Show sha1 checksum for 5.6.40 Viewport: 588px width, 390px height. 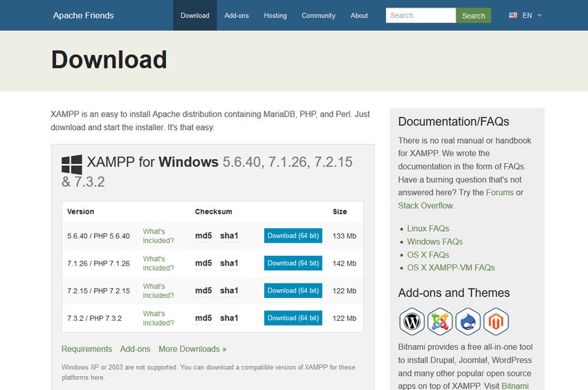tap(229, 236)
